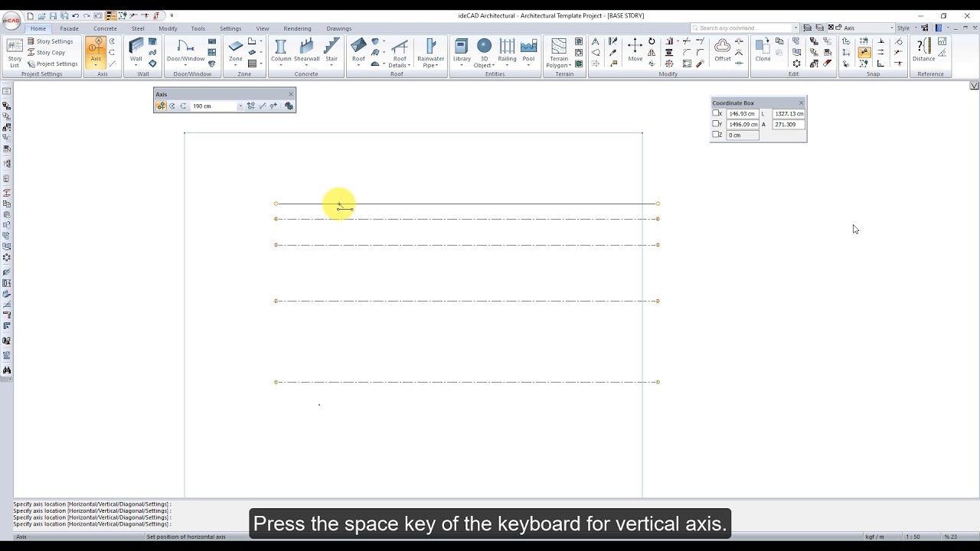Open the ideCAD application menu button
The width and height of the screenshot is (980, 551).
tap(11, 21)
